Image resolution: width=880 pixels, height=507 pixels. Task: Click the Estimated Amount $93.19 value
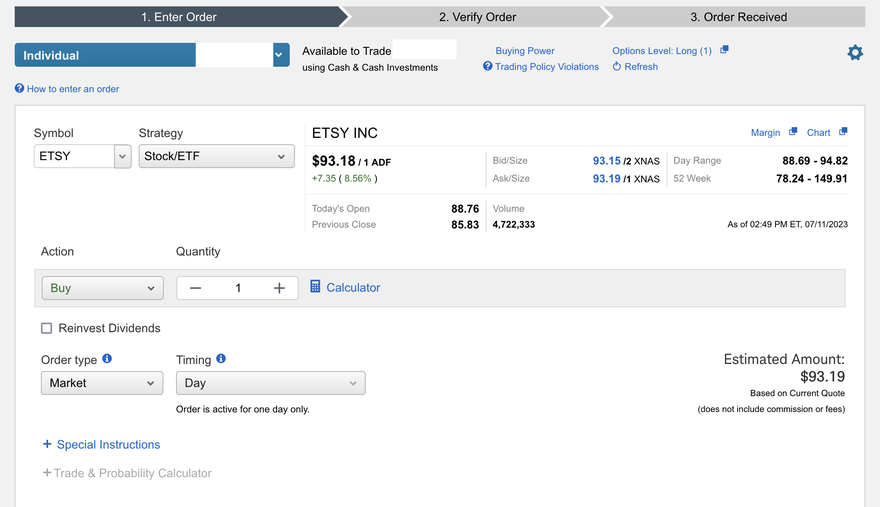[822, 376]
